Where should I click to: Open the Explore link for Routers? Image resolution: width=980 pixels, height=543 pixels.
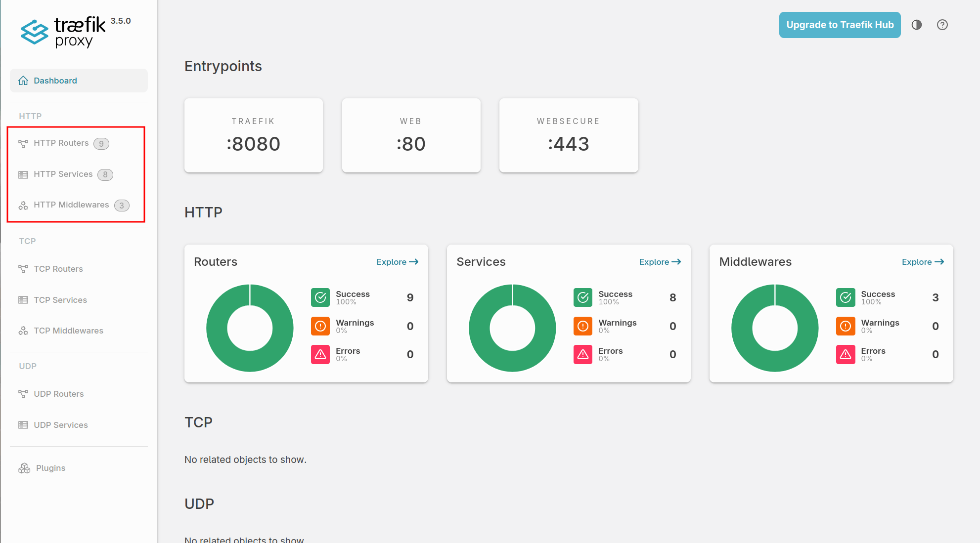point(397,262)
